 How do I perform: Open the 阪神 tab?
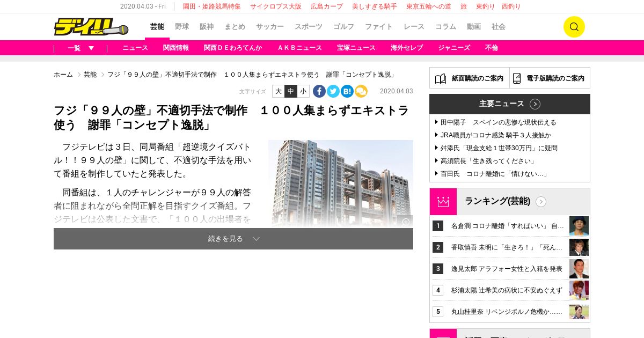(207, 27)
